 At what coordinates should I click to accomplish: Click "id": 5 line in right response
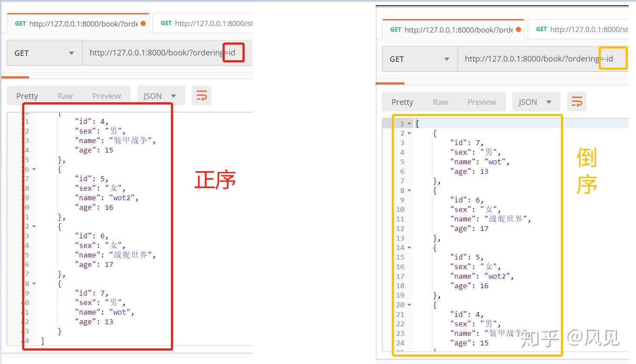467,257
